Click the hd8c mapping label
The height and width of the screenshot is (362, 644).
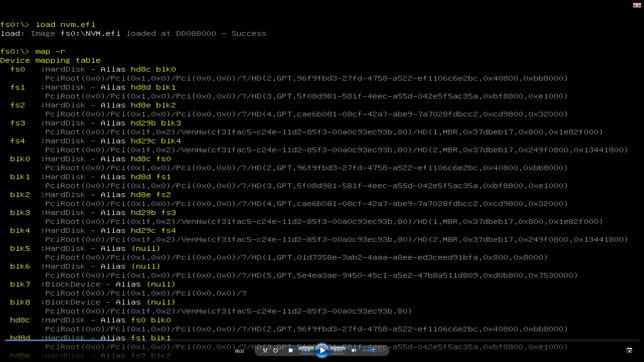[x=20, y=320]
